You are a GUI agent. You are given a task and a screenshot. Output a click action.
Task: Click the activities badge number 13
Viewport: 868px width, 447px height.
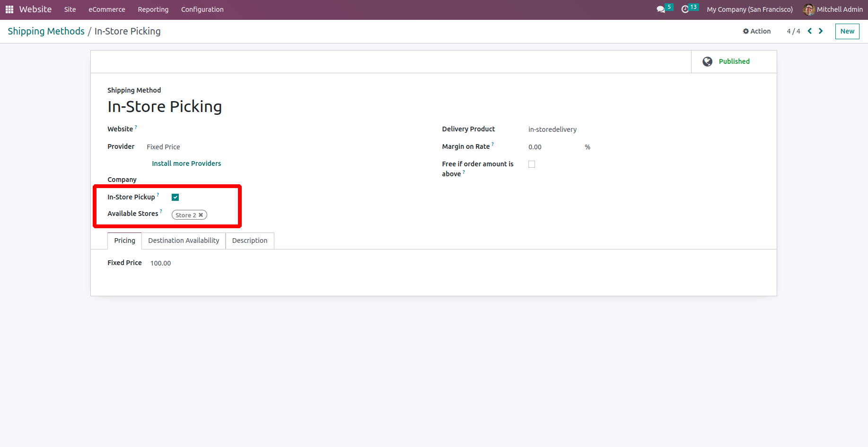(x=693, y=7)
